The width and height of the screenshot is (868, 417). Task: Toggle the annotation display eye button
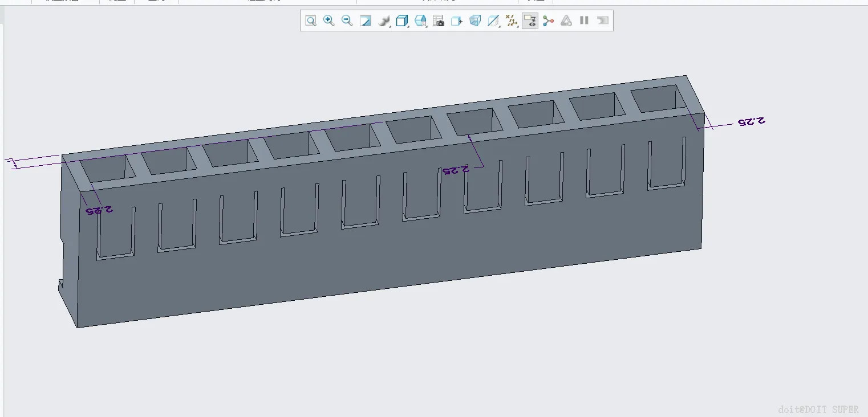(x=530, y=21)
